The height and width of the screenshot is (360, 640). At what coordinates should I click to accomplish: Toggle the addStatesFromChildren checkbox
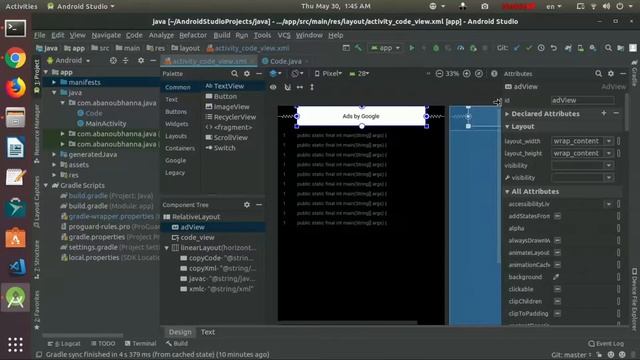(557, 216)
